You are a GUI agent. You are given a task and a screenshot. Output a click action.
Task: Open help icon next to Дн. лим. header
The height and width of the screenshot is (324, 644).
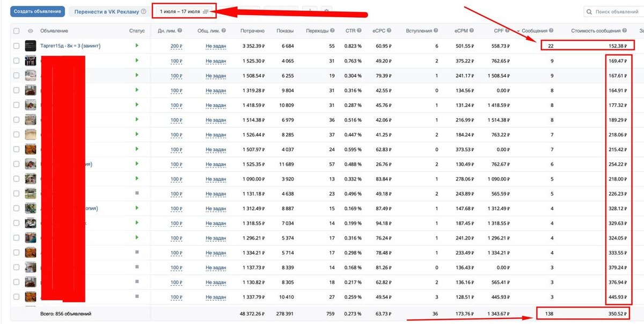click(x=180, y=31)
